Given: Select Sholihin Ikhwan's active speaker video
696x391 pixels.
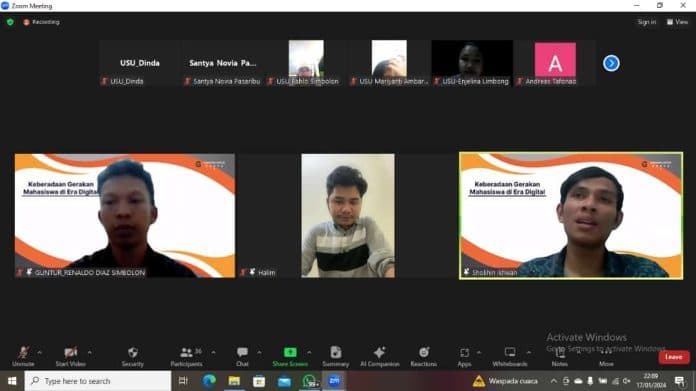Looking at the screenshot, I should (571, 216).
